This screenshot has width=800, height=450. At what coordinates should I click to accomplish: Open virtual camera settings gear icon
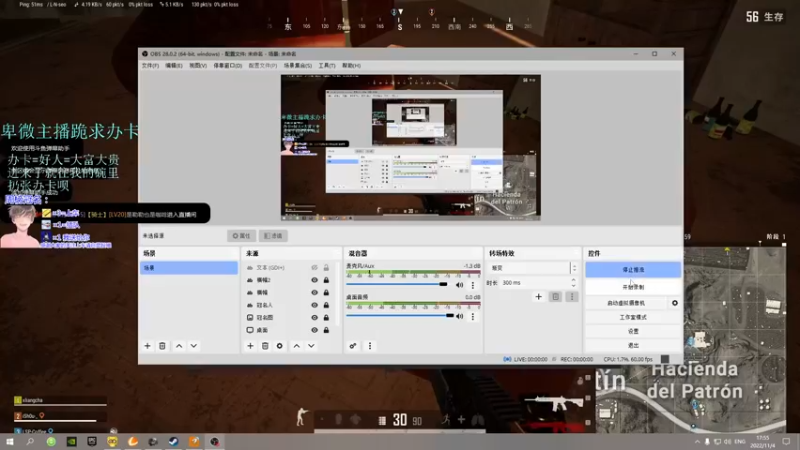[x=674, y=303]
